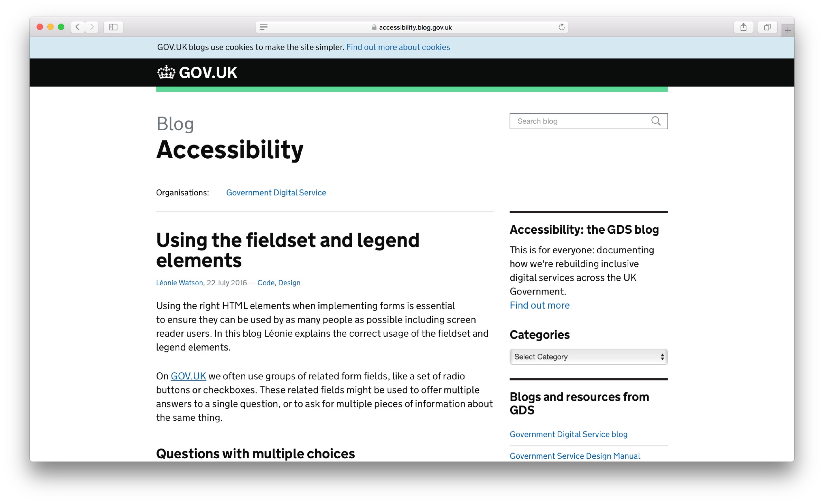
Task: Open 'Using the fieldset and legend elements' post
Action: point(288,250)
